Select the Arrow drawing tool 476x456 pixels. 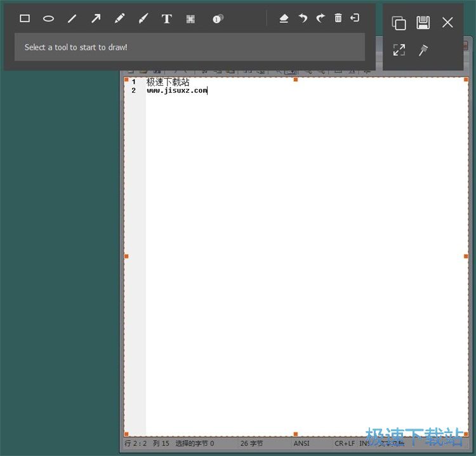click(96, 19)
